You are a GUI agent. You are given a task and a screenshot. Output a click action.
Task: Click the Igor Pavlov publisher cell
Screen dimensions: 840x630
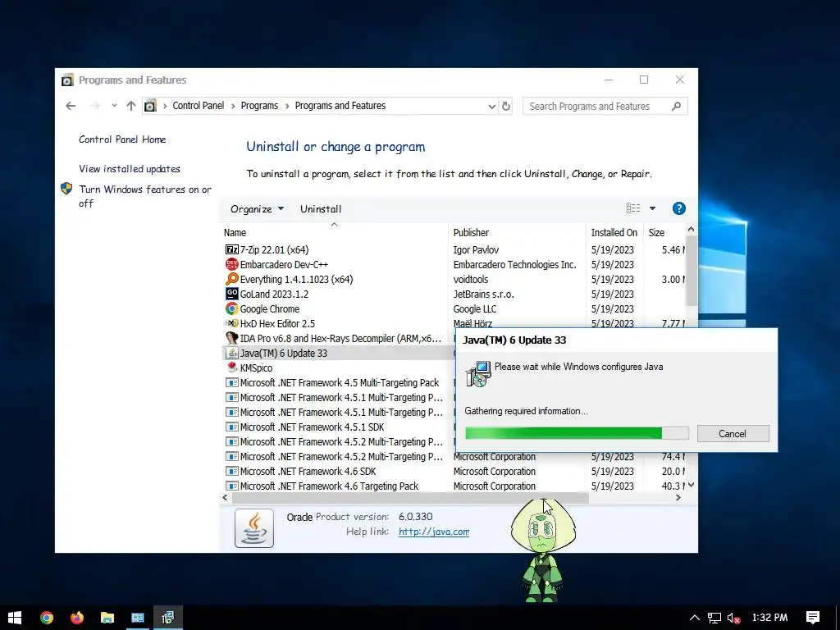(x=476, y=249)
